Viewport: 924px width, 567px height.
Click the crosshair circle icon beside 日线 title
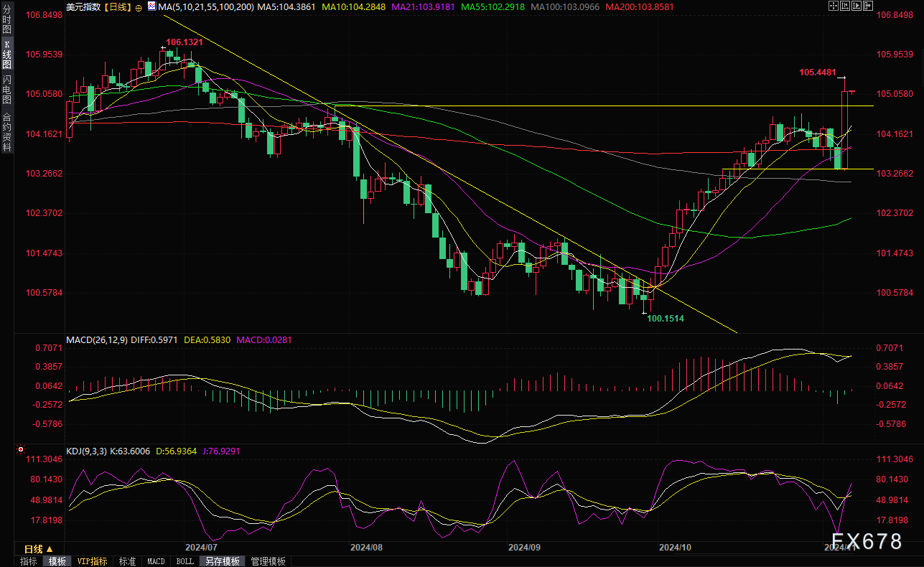point(139,6)
